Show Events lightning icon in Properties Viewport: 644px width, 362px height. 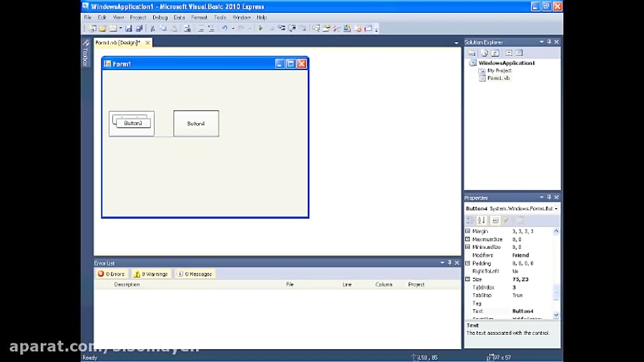pyautogui.click(x=506, y=220)
